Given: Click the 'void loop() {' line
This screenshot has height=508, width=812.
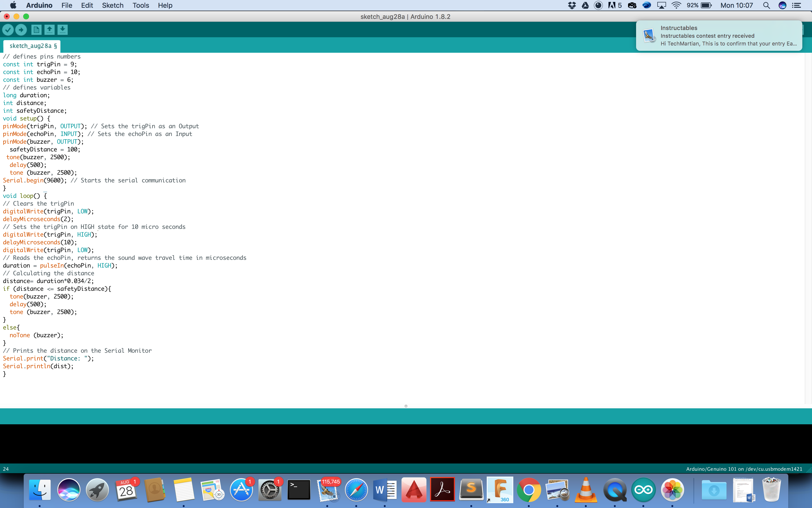Looking at the screenshot, I should pyautogui.click(x=25, y=195).
